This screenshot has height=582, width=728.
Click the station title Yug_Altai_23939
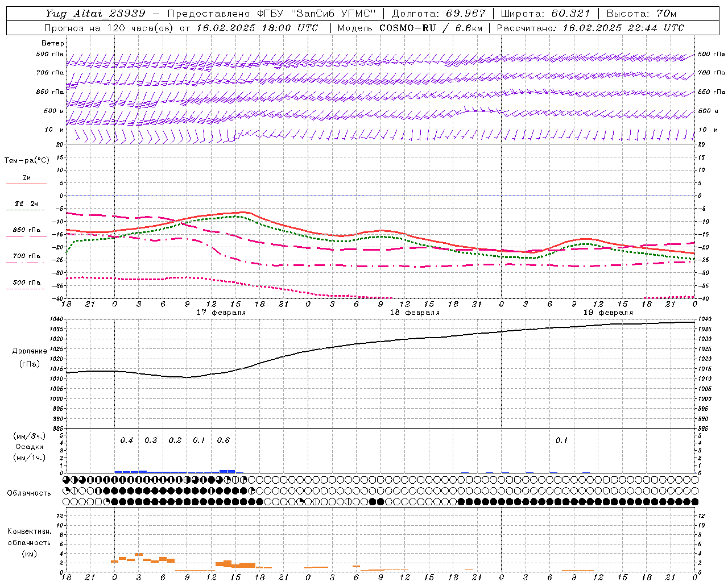click(x=96, y=14)
